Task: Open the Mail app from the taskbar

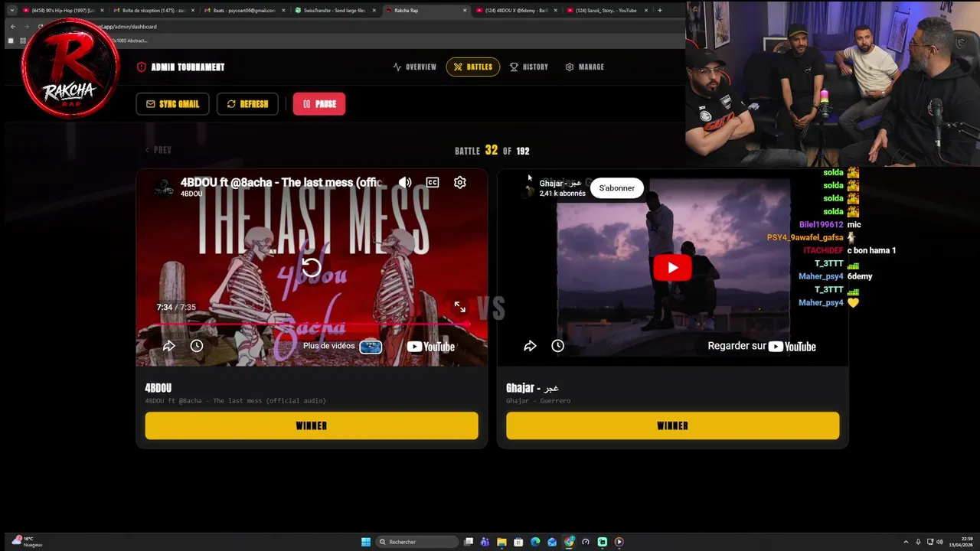Action: 552,542
